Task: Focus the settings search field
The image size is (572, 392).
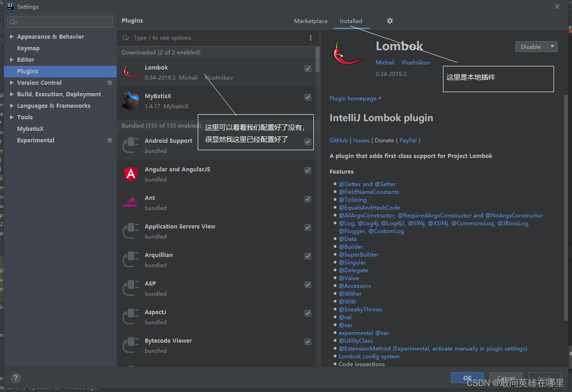Action: click(60, 22)
